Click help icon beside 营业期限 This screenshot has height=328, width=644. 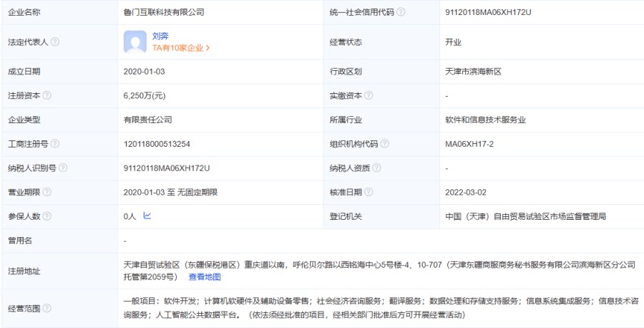(x=47, y=192)
